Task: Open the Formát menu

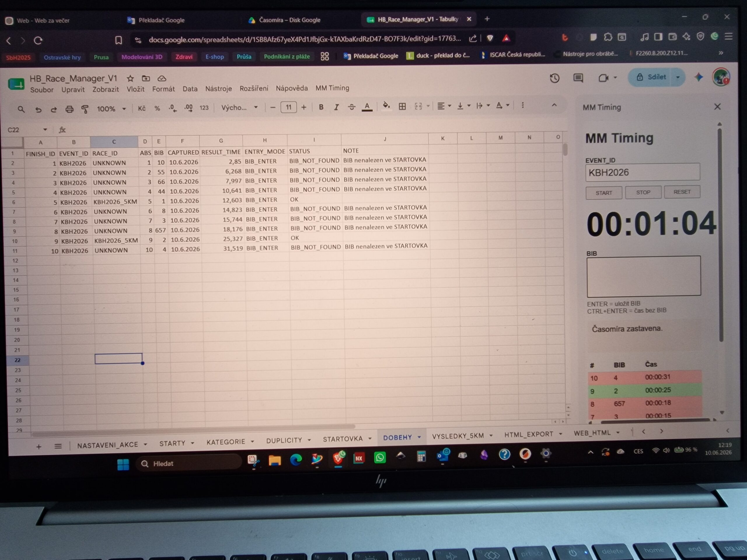Action: coord(163,89)
